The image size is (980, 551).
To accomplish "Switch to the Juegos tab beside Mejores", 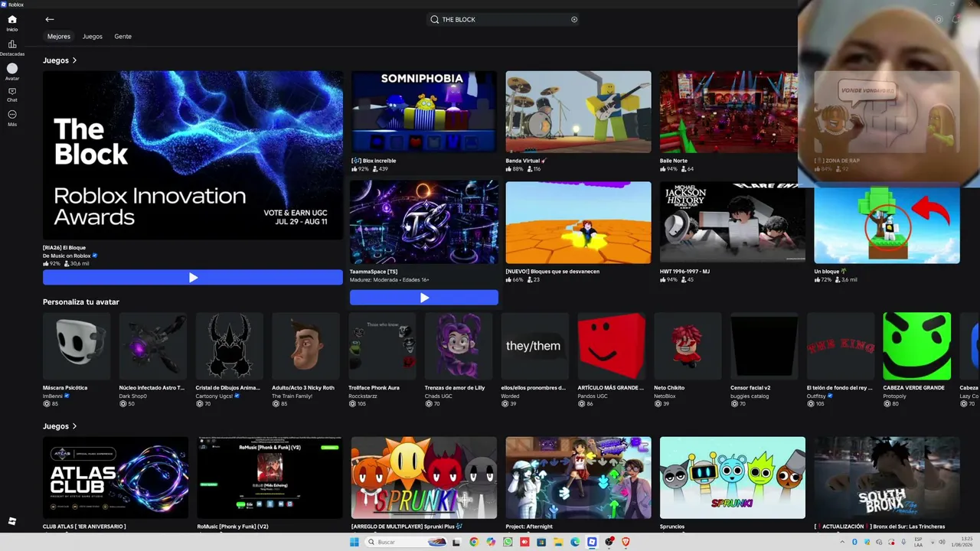I will click(93, 37).
